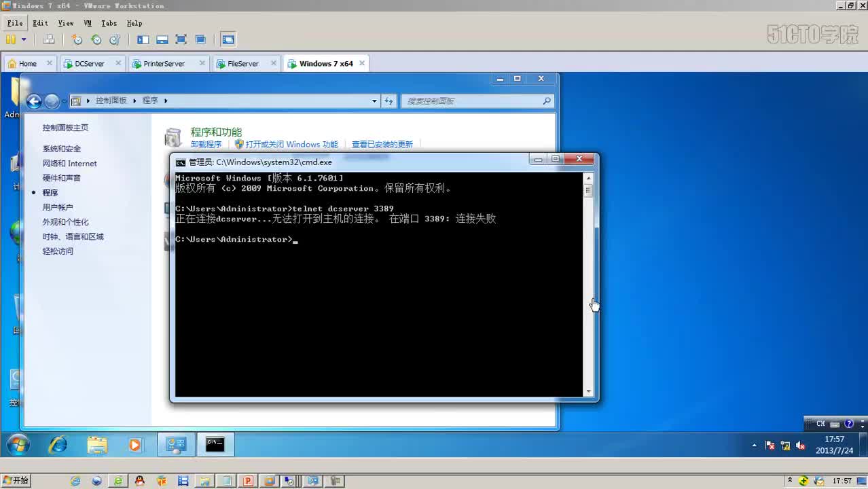Toggle the thumbnail bar icon in VMware toolbar

coord(162,39)
